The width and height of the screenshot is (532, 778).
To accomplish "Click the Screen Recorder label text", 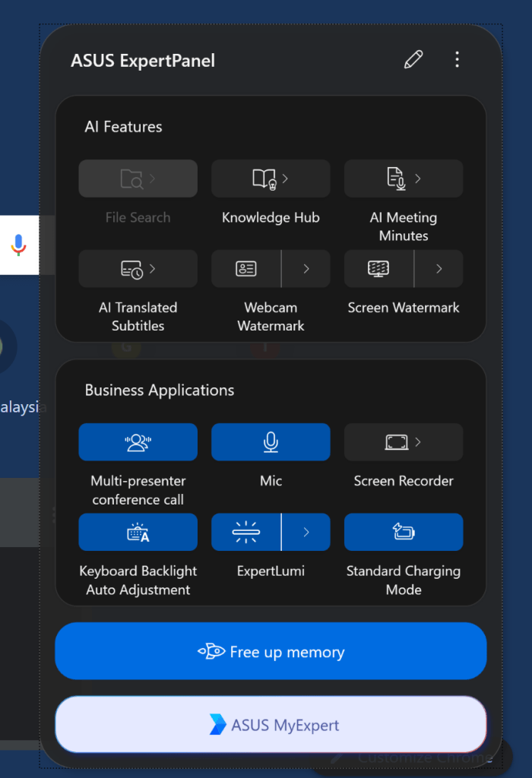I will [x=404, y=481].
